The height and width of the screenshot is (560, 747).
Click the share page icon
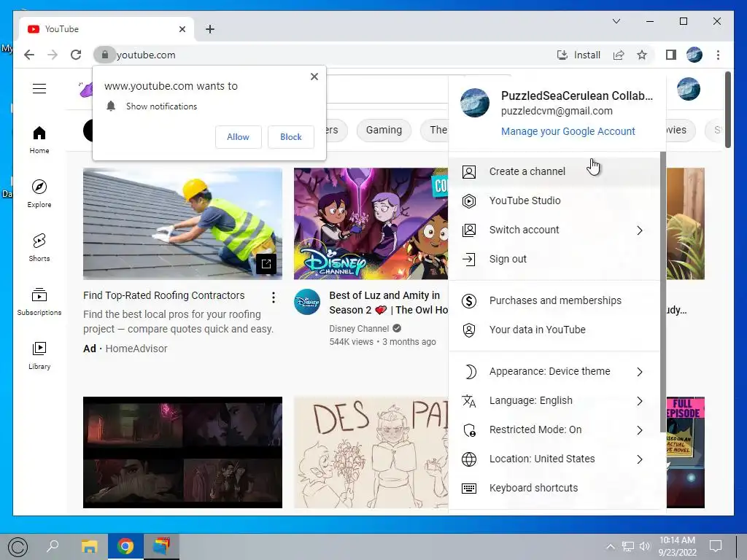point(619,55)
